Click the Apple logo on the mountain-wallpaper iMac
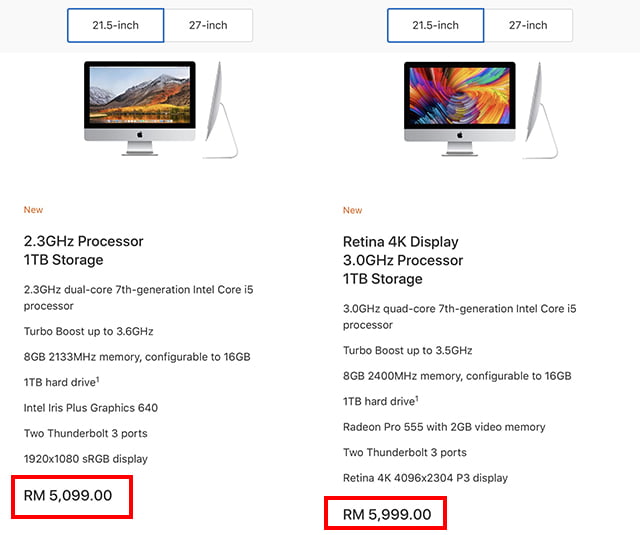The image size is (640, 535). tap(140, 135)
